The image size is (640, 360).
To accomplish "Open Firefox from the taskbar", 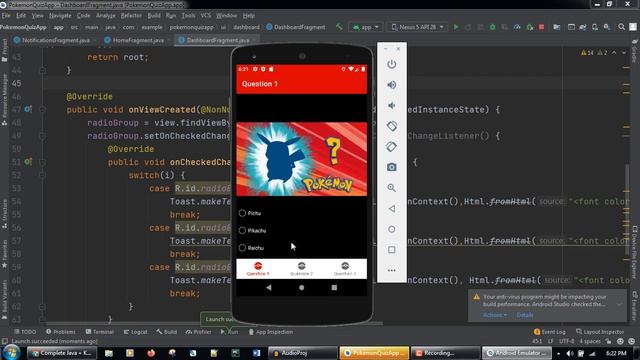I will coord(151,353).
